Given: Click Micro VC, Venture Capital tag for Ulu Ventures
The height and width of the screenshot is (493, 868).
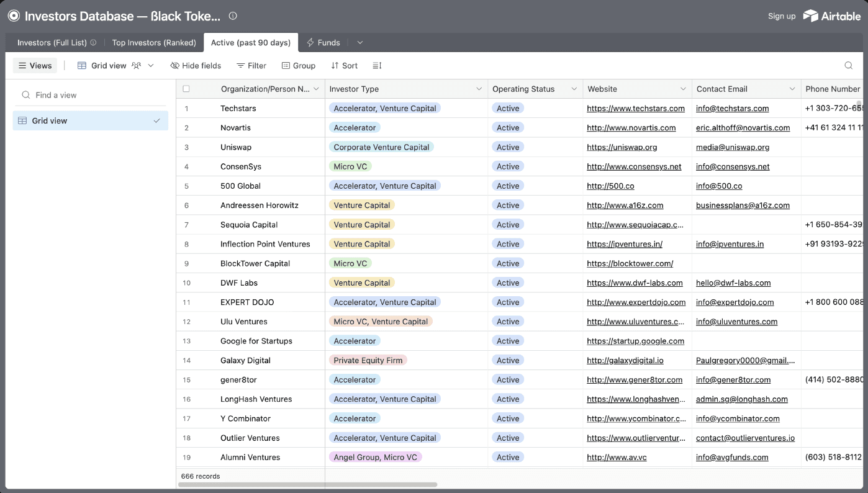Looking at the screenshot, I should [x=381, y=322].
